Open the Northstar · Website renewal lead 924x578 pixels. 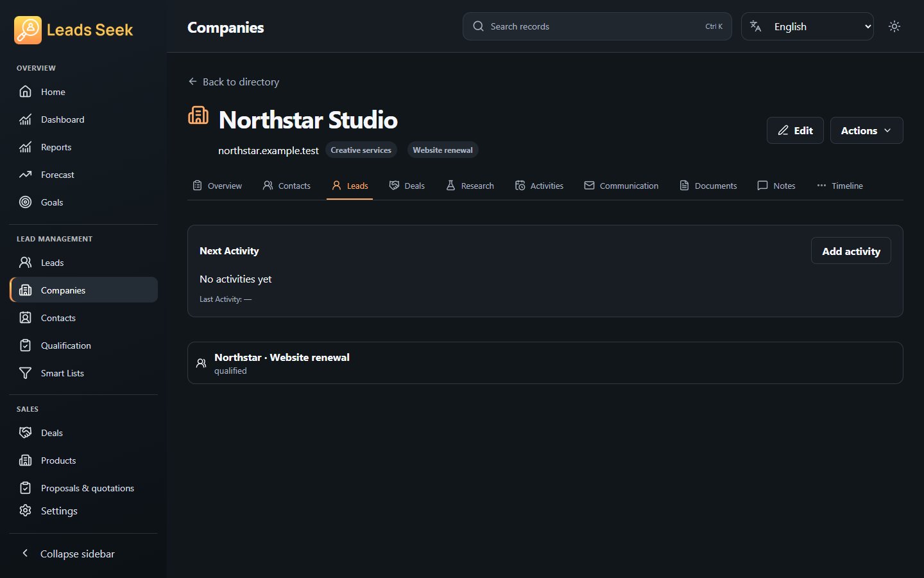[x=545, y=363]
